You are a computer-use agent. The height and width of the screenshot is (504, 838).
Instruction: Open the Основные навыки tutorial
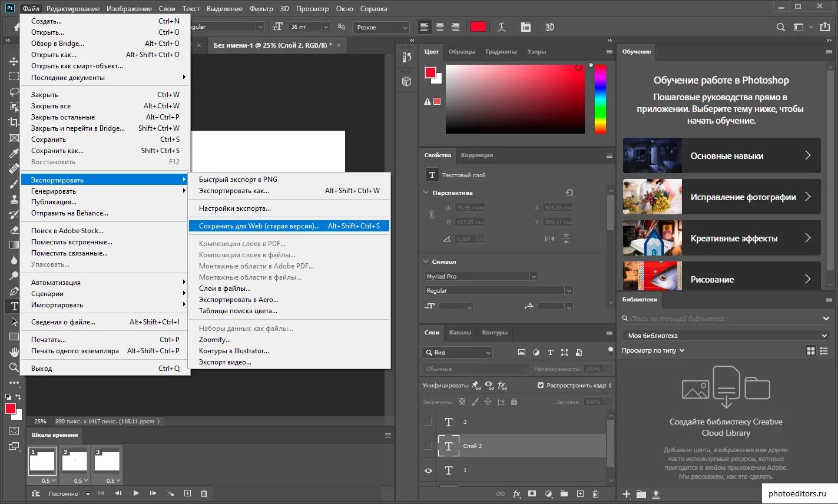point(721,155)
